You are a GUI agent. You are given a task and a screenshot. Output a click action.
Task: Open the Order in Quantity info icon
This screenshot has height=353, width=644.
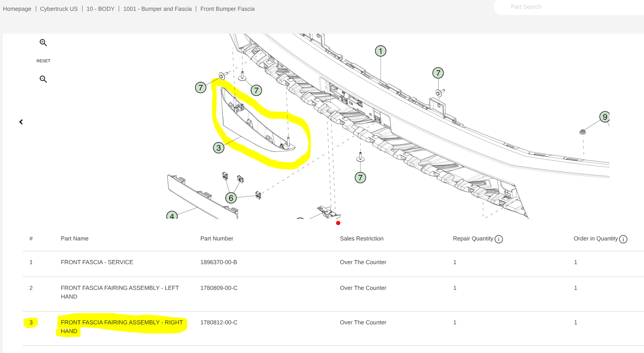623,239
